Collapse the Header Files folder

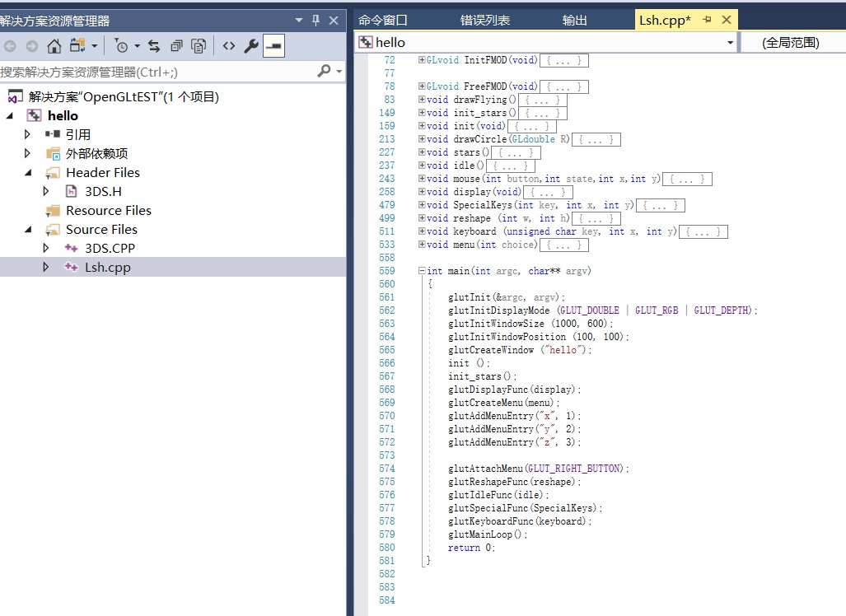27,173
